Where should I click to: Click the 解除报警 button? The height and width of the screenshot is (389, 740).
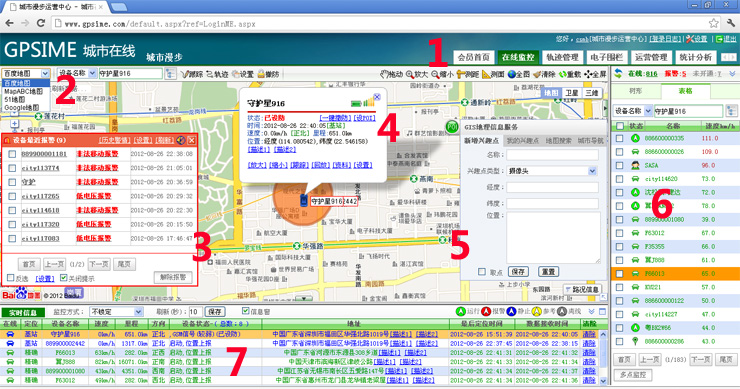tap(173, 278)
